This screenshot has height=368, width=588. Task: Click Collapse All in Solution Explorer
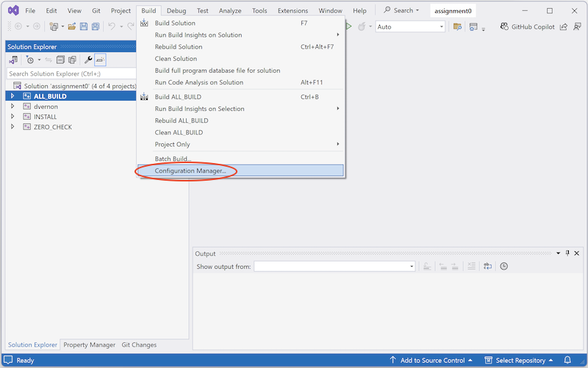[x=61, y=60]
